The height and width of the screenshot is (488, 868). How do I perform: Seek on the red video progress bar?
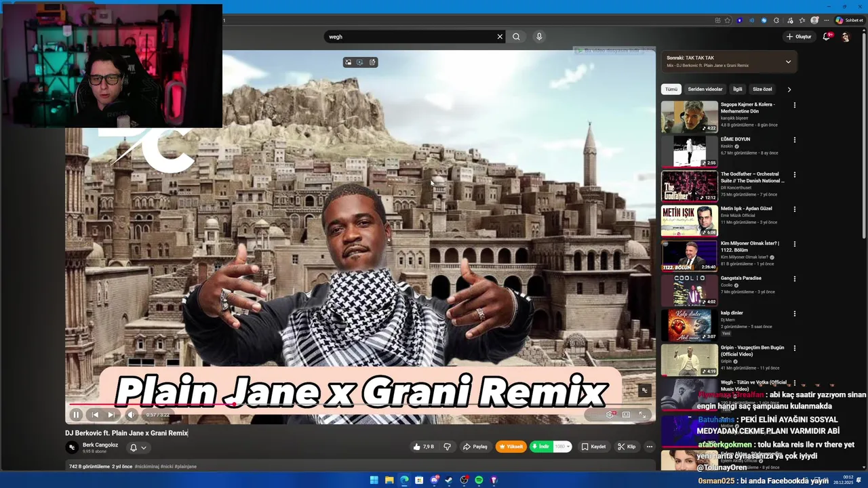click(362, 405)
